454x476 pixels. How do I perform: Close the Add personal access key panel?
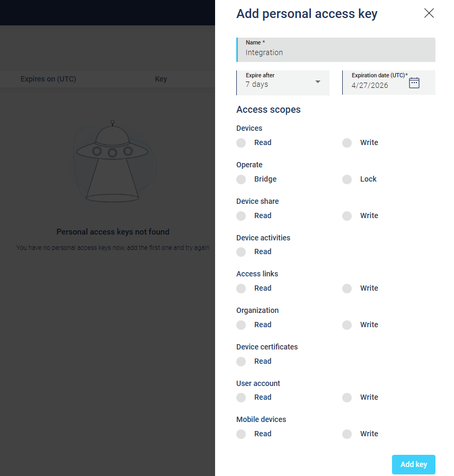point(429,13)
